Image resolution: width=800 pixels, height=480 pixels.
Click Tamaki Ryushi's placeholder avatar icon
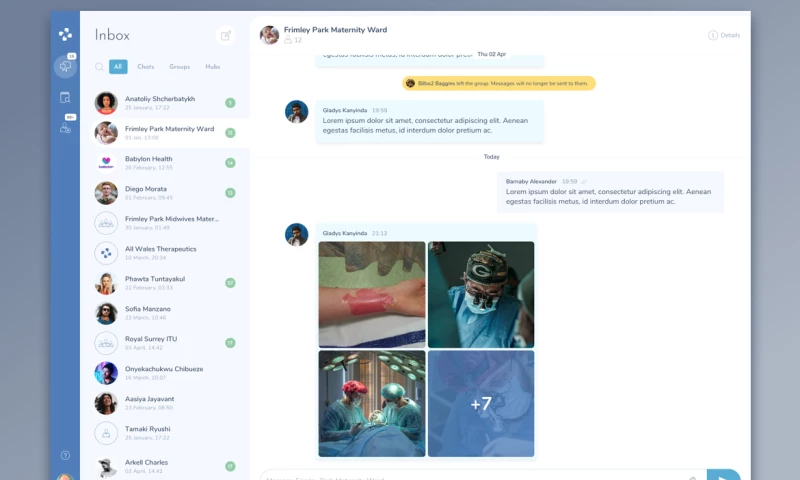point(106,433)
